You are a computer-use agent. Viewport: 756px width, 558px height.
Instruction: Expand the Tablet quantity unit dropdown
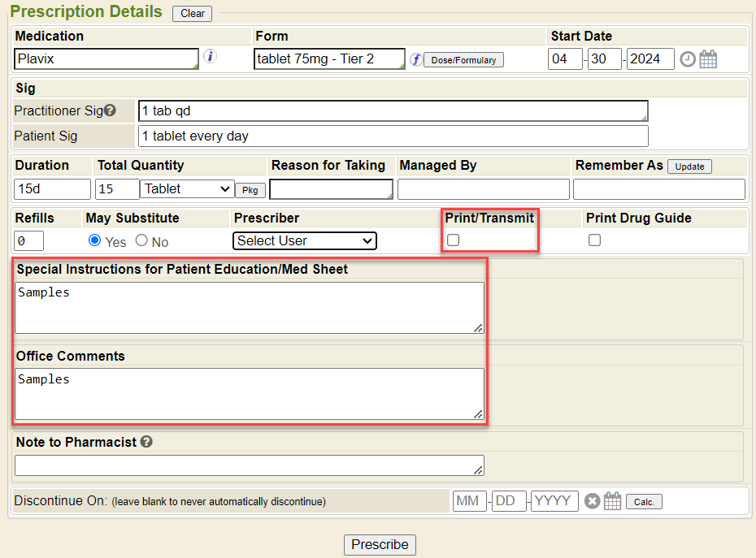[x=187, y=189]
